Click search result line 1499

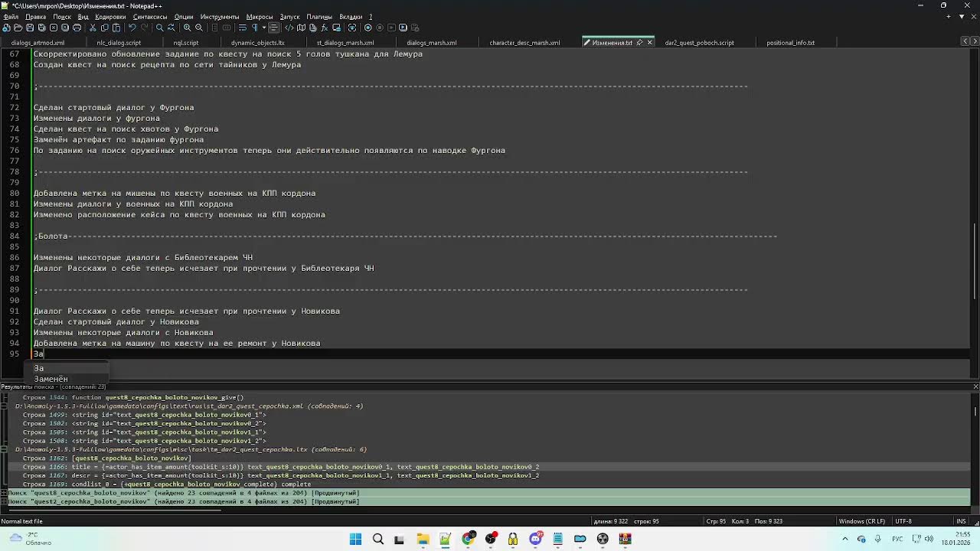click(145, 415)
